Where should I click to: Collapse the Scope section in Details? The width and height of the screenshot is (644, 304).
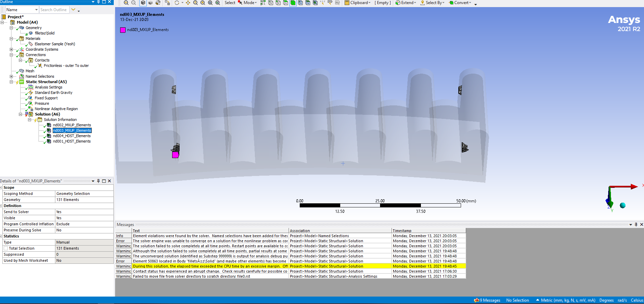(x=1, y=187)
